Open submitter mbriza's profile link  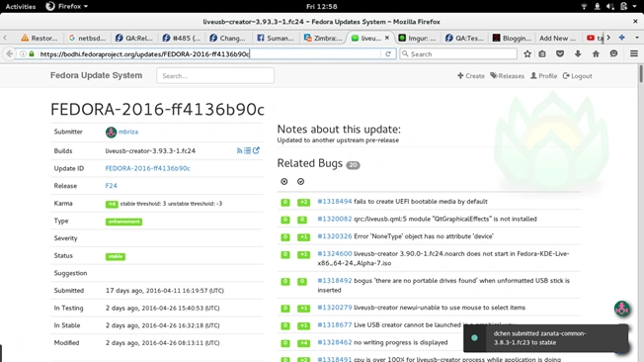tap(128, 132)
